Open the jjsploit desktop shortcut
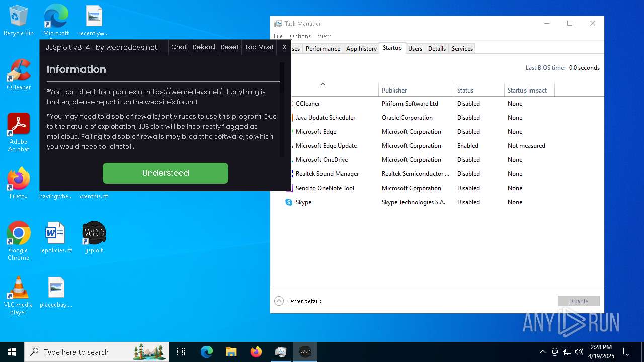The width and height of the screenshot is (644, 362). click(94, 238)
